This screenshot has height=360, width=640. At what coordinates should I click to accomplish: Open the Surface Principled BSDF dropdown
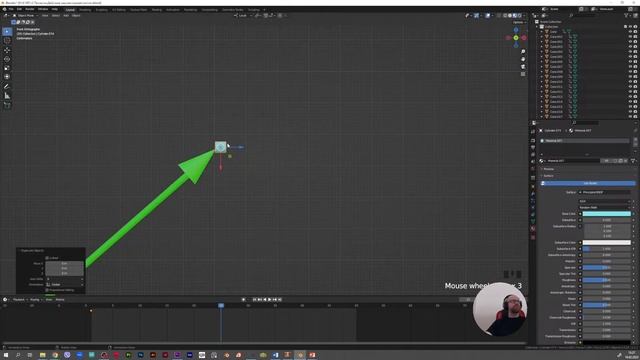[604, 192]
